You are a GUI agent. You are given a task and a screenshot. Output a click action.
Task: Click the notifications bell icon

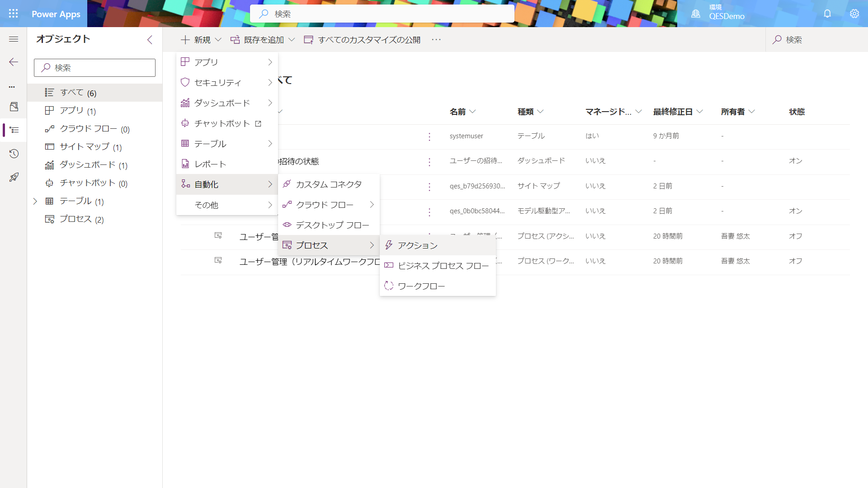(827, 14)
